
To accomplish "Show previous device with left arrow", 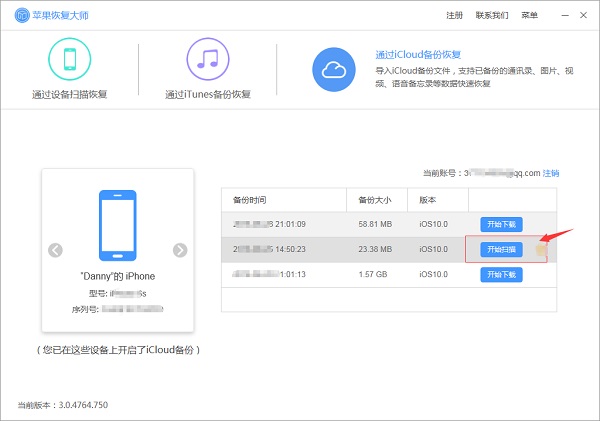I will pyautogui.click(x=55, y=250).
